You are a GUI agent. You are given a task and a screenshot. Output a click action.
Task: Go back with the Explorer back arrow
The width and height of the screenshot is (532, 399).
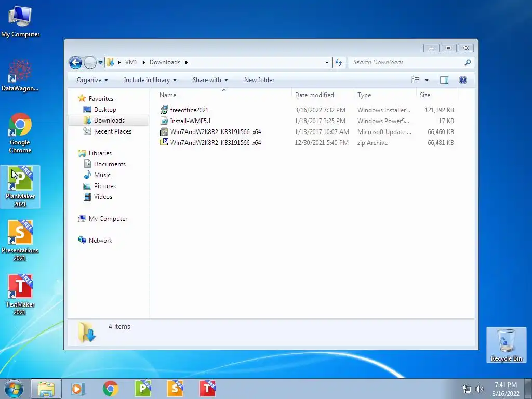(75, 62)
